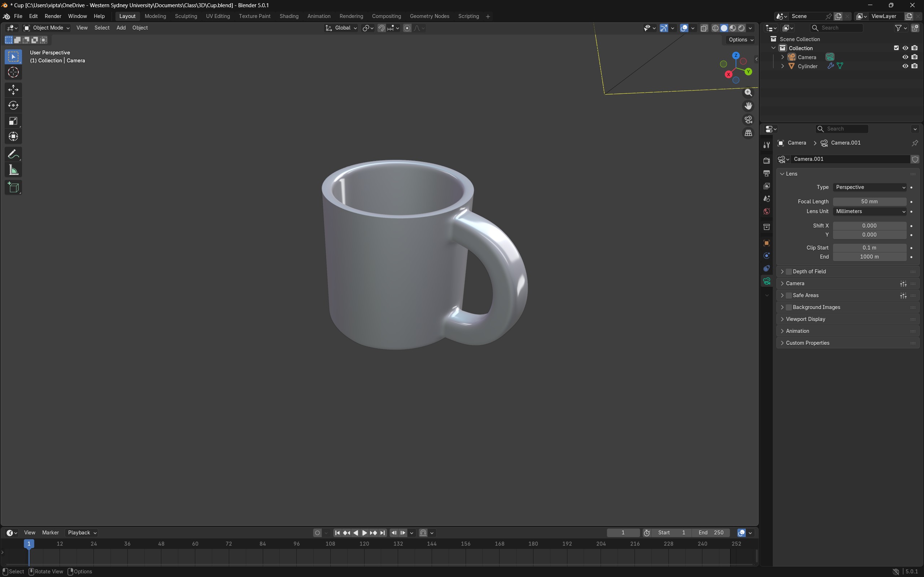The height and width of the screenshot is (577, 924).
Task: Click the Focal Length 50 mm field
Action: (869, 202)
